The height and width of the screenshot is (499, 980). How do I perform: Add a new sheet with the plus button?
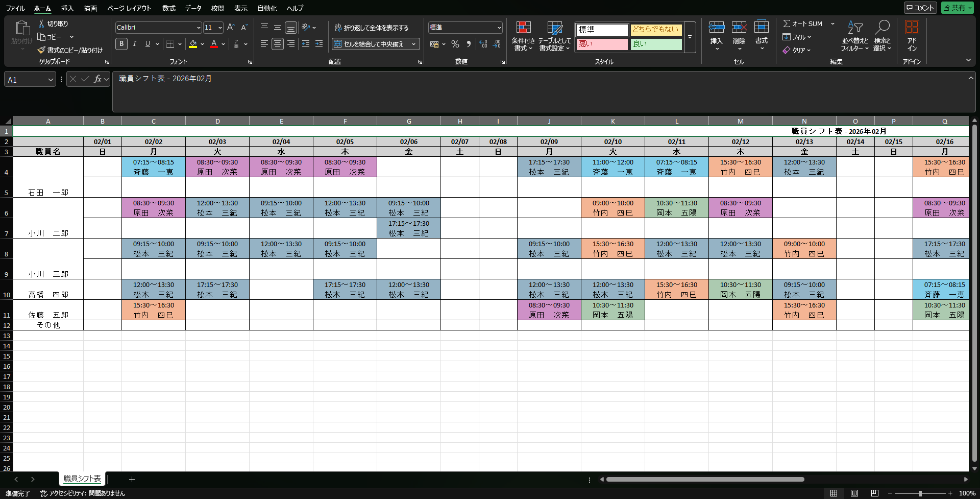pos(132,479)
